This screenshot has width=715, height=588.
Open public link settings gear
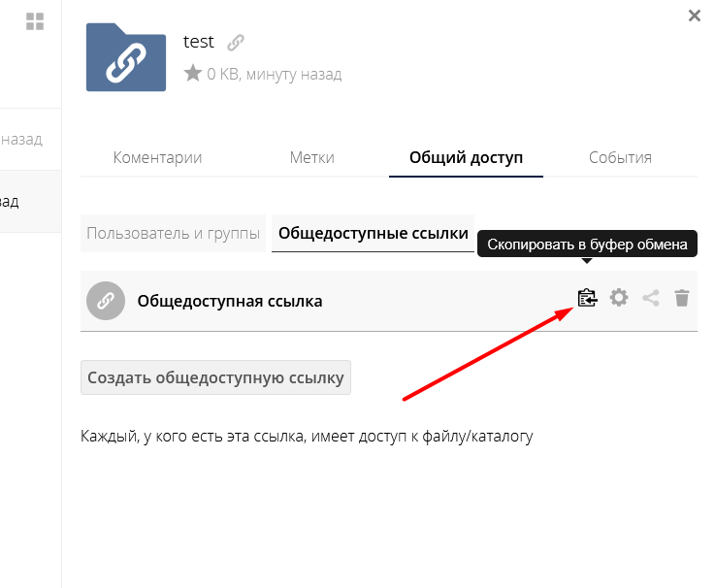click(619, 298)
